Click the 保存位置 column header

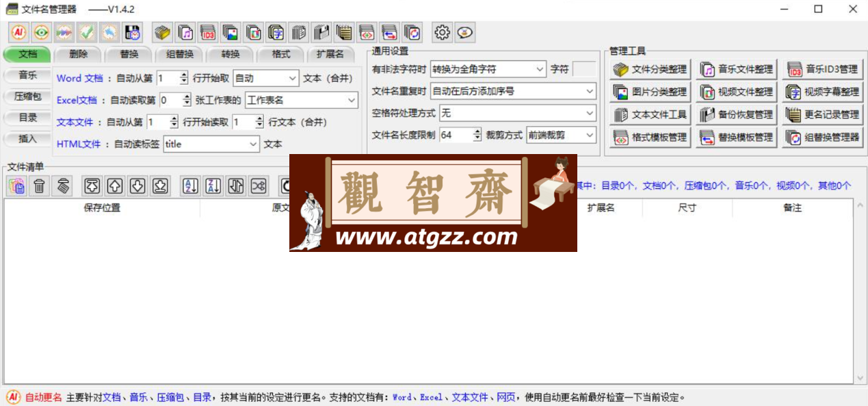pyautogui.click(x=102, y=207)
